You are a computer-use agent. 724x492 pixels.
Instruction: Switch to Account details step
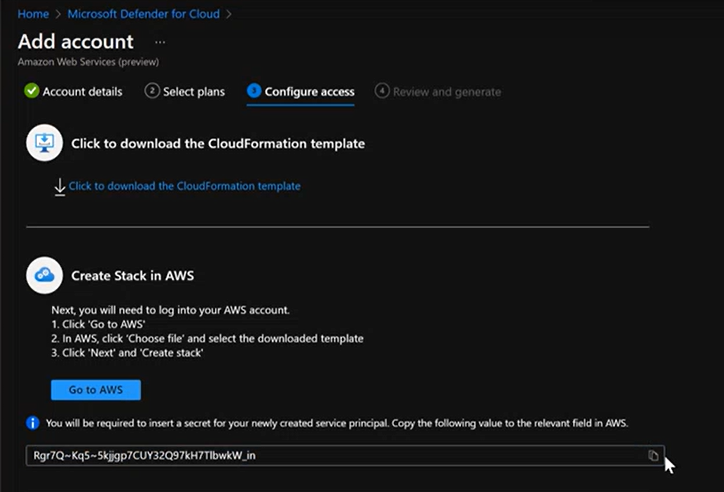[82, 91]
